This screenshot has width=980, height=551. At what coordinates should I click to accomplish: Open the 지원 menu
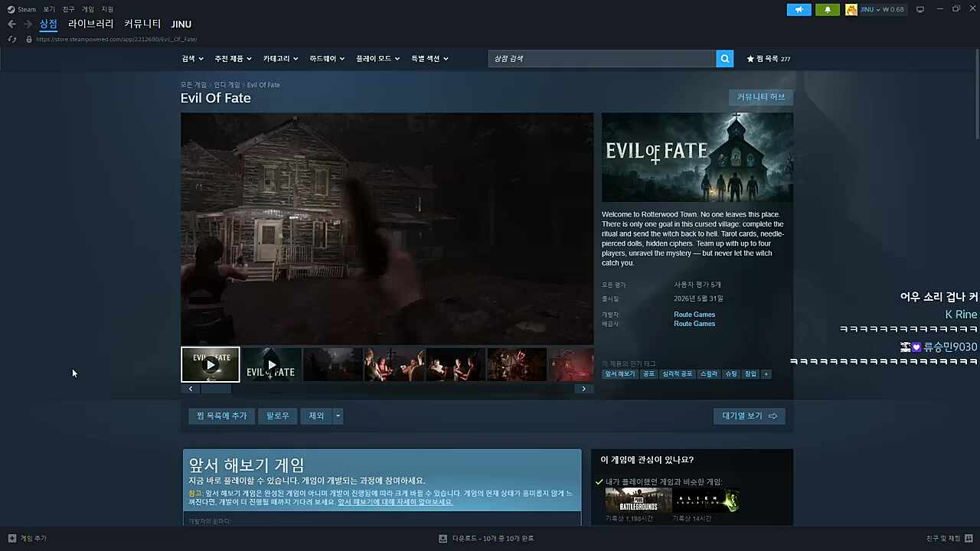click(x=107, y=9)
